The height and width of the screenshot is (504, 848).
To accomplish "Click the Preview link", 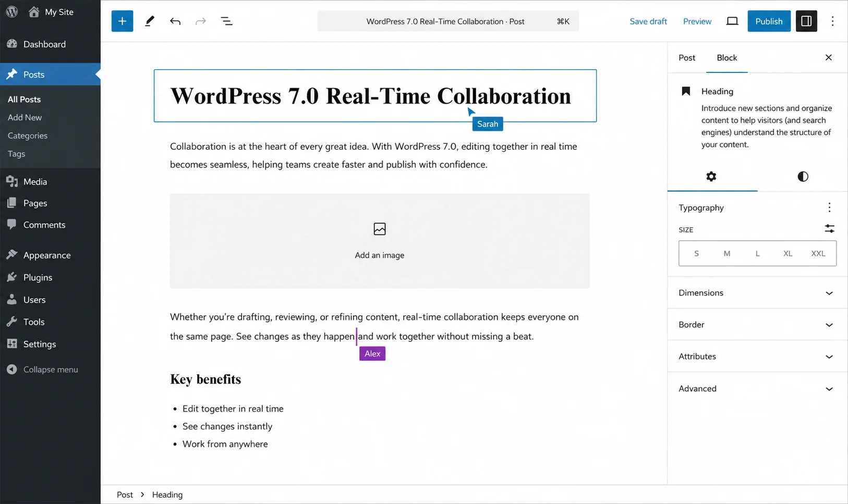I will tap(697, 21).
